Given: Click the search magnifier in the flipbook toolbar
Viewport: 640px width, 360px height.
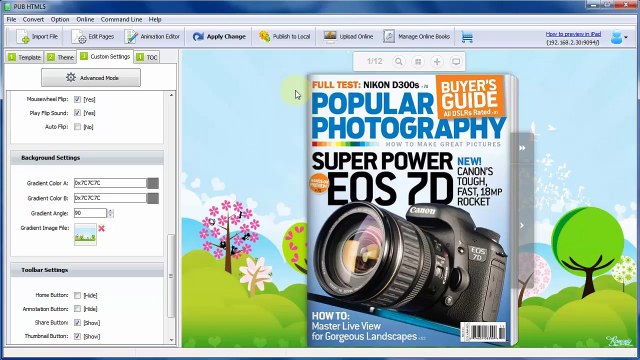Looking at the screenshot, I should coord(399,62).
